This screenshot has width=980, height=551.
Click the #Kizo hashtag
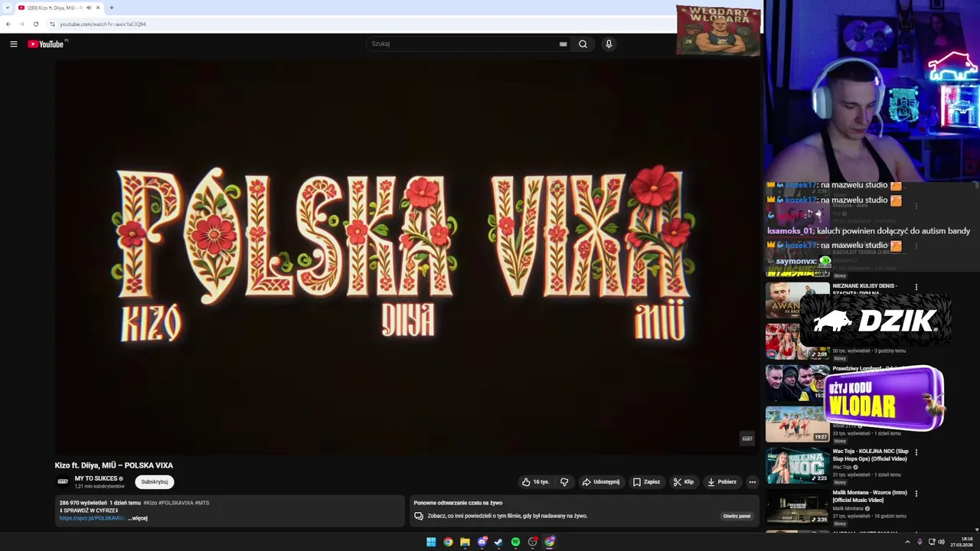click(150, 503)
